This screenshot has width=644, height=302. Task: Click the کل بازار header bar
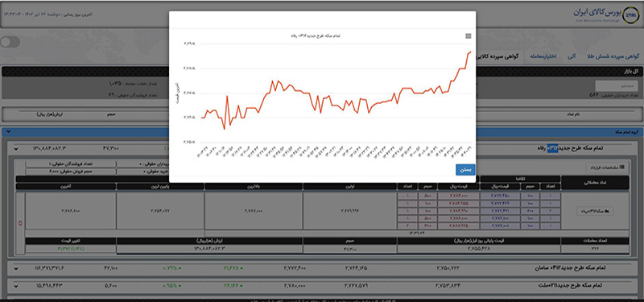(321, 71)
